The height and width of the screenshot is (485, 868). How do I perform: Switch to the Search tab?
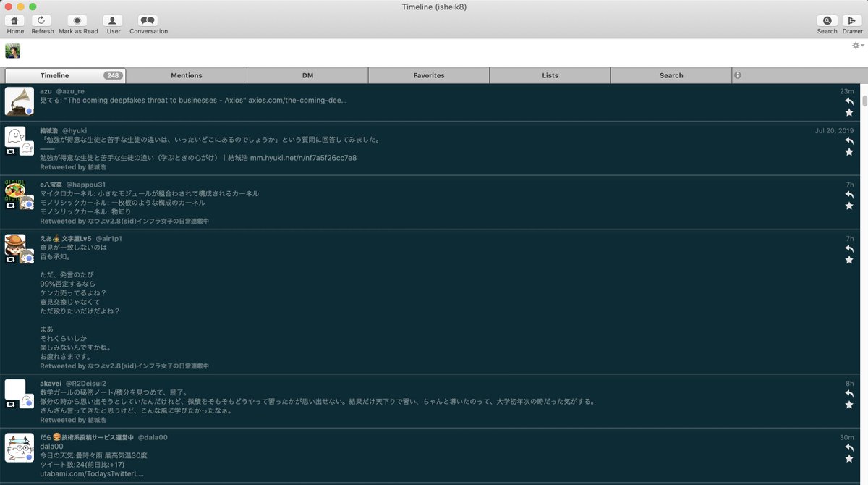click(x=671, y=75)
